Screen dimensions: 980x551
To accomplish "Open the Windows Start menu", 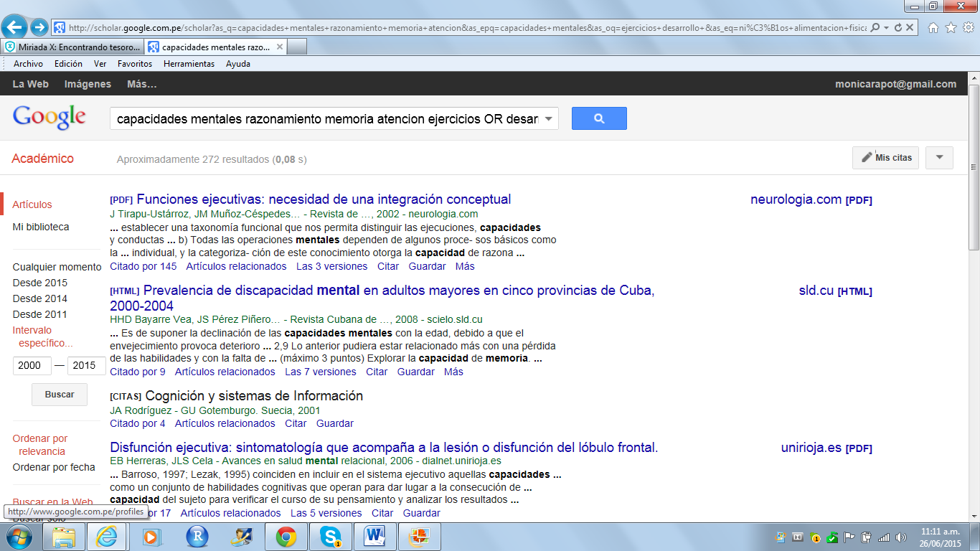I will coord(19,536).
